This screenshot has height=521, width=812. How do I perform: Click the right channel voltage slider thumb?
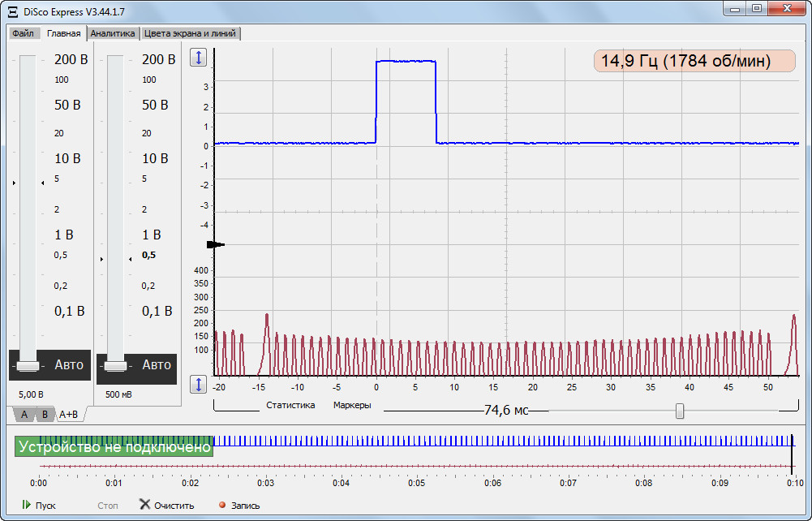pyautogui.click(x=115, y=366)
